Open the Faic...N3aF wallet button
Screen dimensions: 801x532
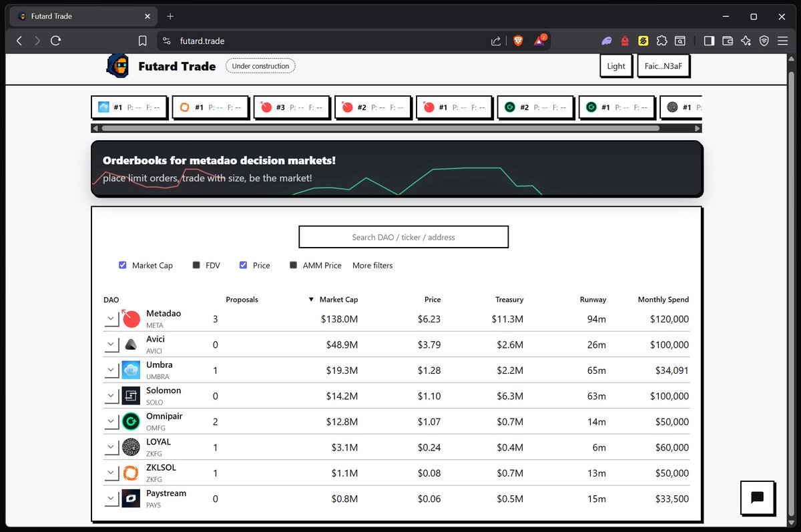(663, 66)
